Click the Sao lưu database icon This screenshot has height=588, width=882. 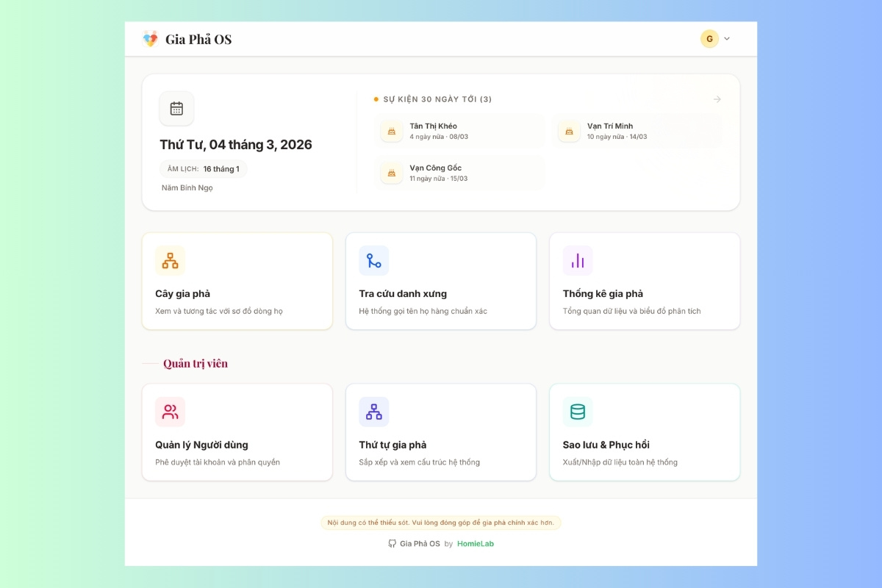pyautogui.click(x=578, y=412)
